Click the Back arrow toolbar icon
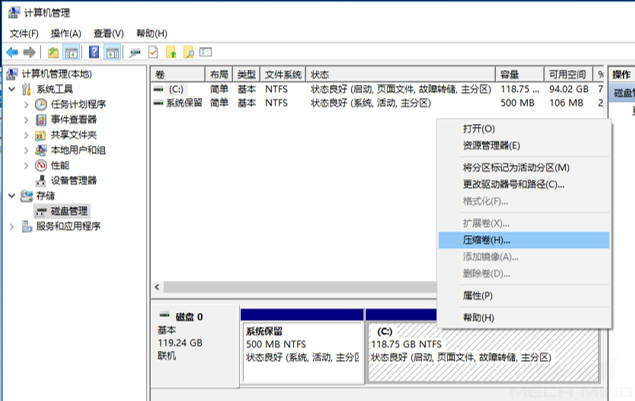Image resolution: width=635 pixels, height=401 pixels. (x=13, y=52)
